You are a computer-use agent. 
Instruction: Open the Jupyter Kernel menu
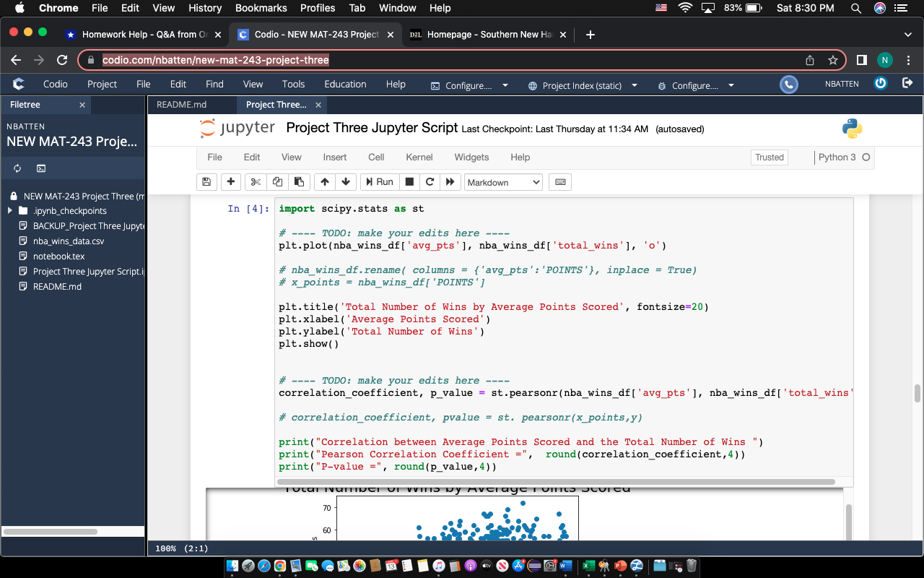419,157
